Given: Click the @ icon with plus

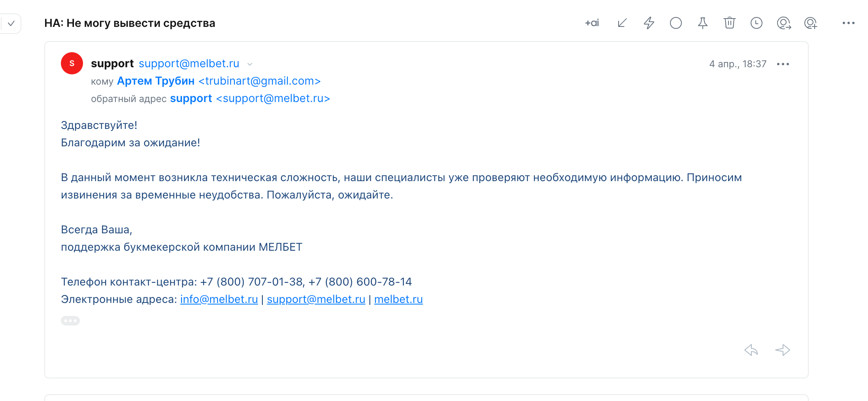Looking at the screenshot, I should pyautogui.click(x=810, y=23).
